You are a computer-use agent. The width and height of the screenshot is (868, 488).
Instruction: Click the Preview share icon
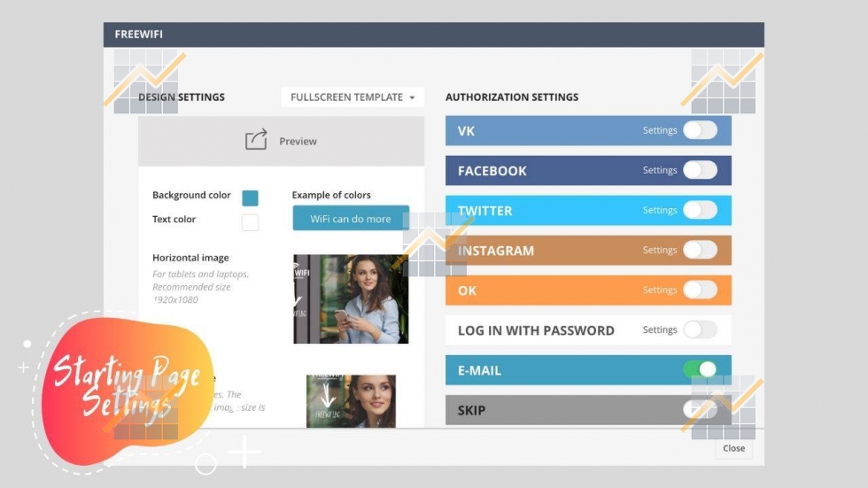pyautogui.click(x=256, y=139)
